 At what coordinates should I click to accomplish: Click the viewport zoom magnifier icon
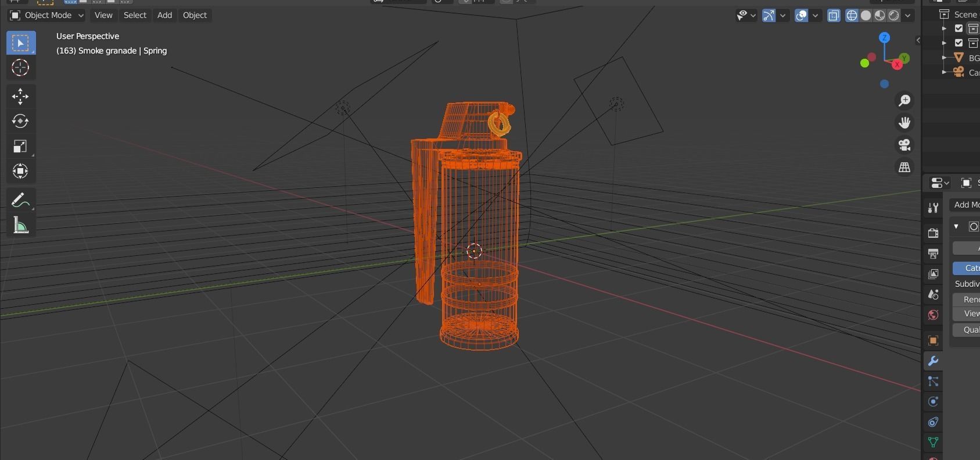click(x=904, y=101)
